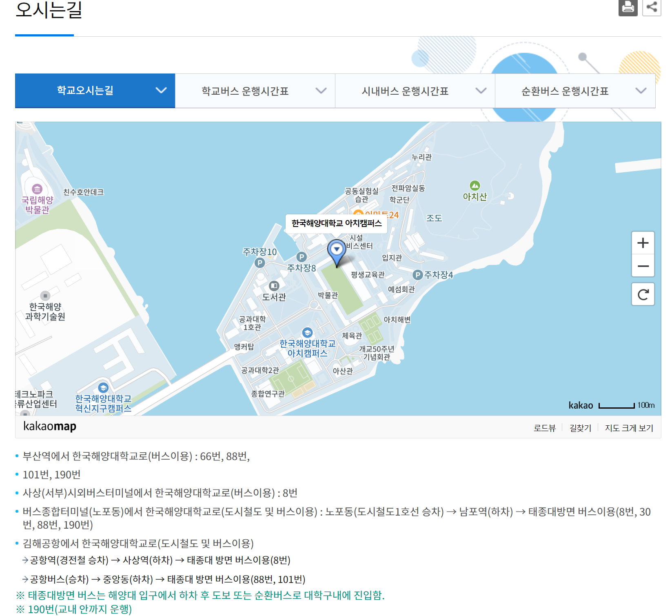Image resolution: width=672 pixels, height=616 pixels.
Task: Select the 학교오시는길 tab
Action: click(95, 91)
